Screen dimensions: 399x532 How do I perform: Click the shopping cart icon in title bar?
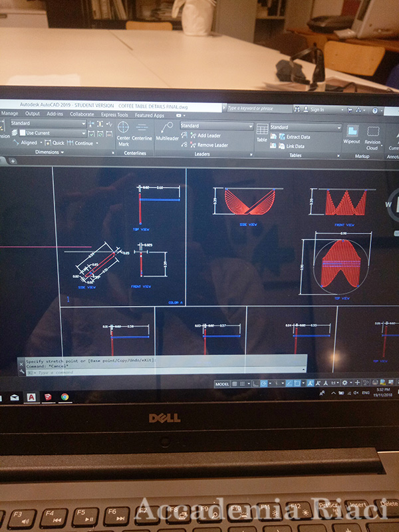tap(350, 110)
